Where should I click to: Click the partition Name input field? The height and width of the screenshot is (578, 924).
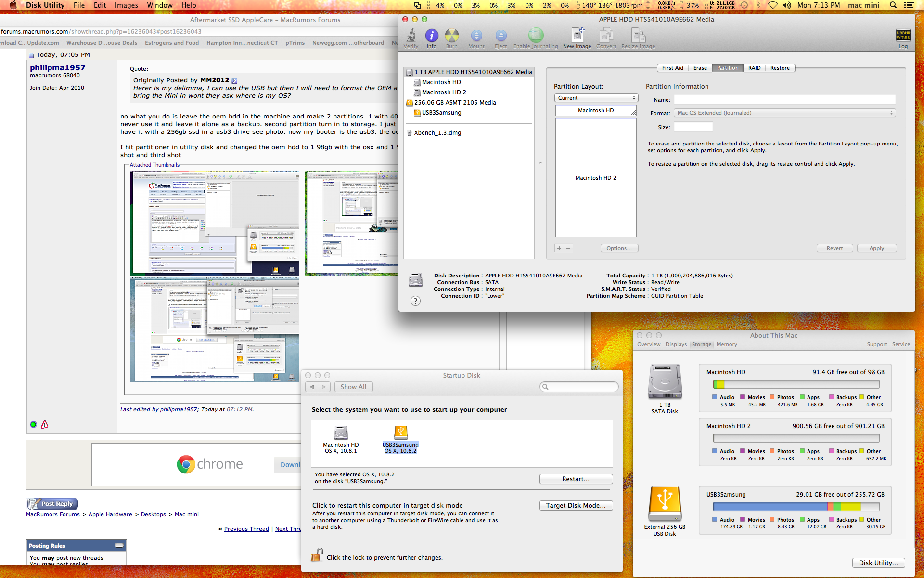point(785,100)
